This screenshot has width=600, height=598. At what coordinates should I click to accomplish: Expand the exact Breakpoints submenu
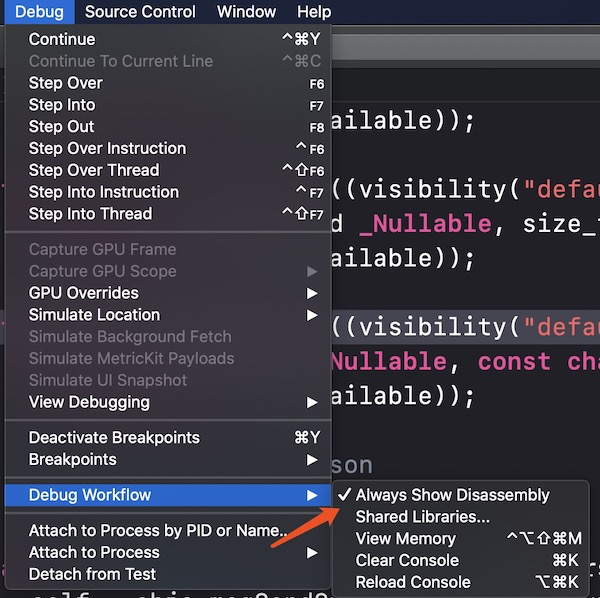168,459
